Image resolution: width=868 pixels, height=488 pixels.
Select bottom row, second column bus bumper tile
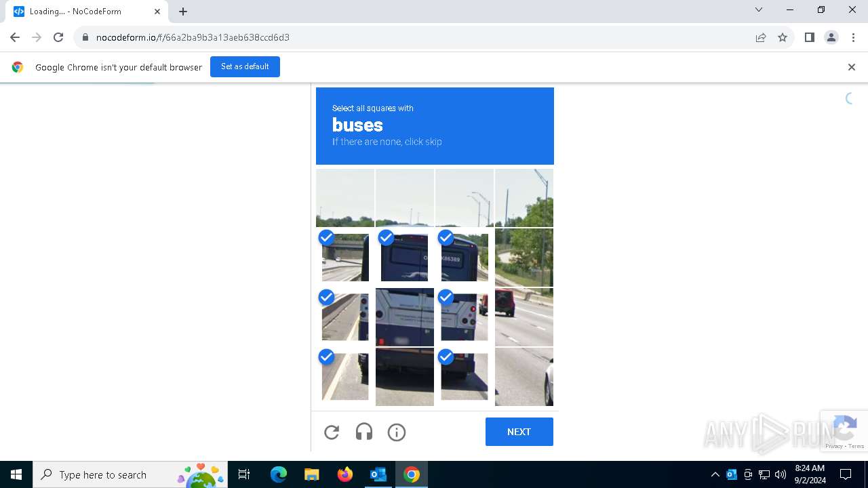click(x=405, y=377)
